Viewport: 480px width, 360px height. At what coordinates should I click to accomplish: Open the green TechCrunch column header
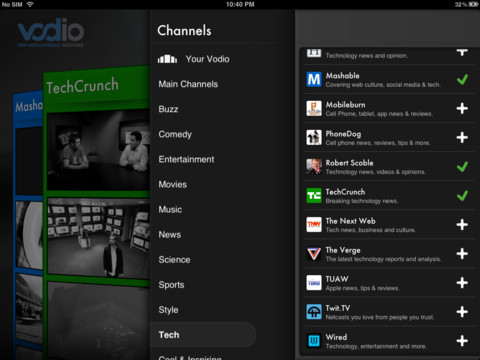pos(97,87)
